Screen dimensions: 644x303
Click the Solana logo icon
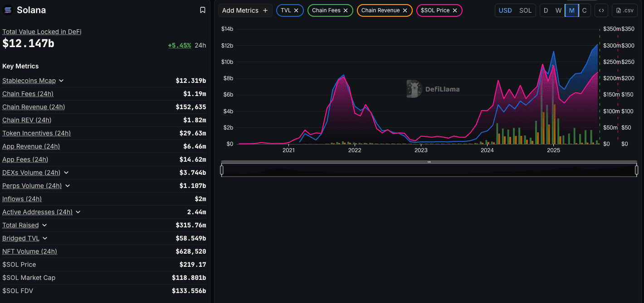click(8, 10)
